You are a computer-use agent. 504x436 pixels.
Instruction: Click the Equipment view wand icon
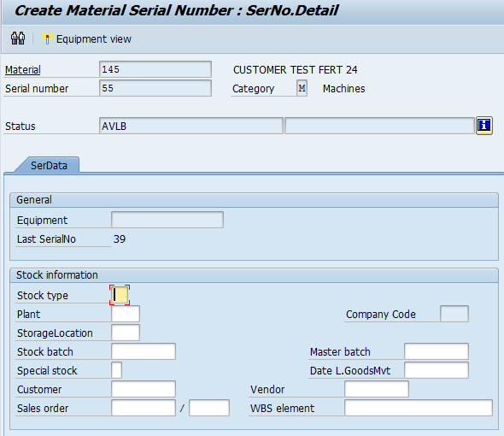pyautogui.click(x=47, y=38)
